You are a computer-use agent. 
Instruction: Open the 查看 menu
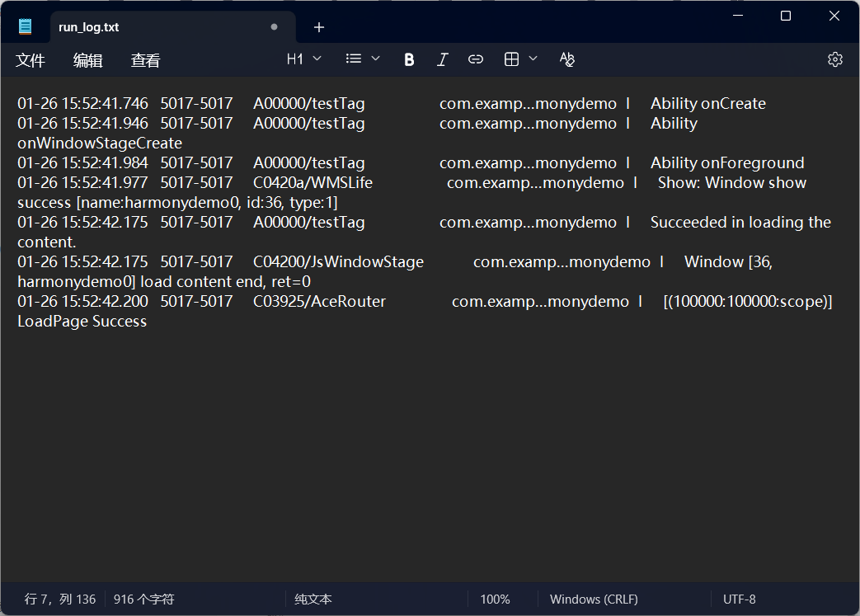tap(145, 60)
